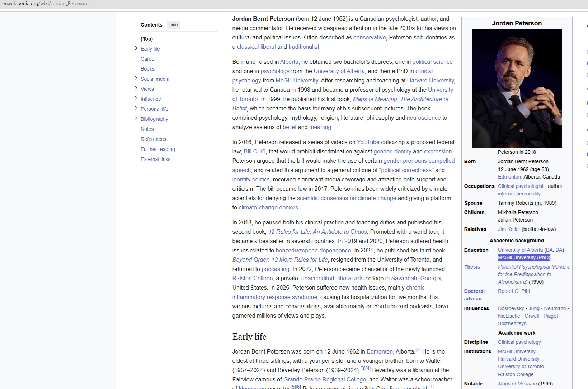
Task: Open the Piaget link under Influences
Action: click(x=551, y=316)
